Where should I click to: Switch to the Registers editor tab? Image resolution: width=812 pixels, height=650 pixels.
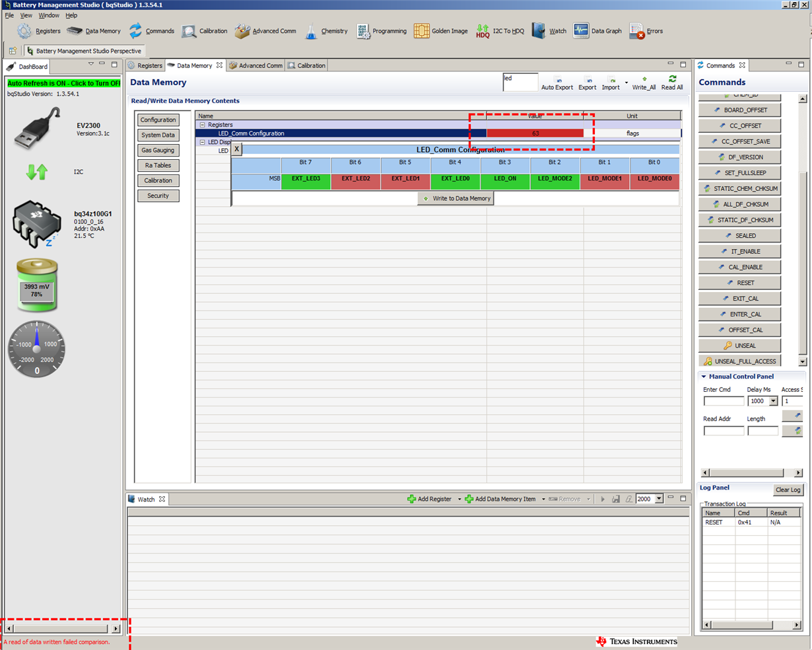(145, 65)
